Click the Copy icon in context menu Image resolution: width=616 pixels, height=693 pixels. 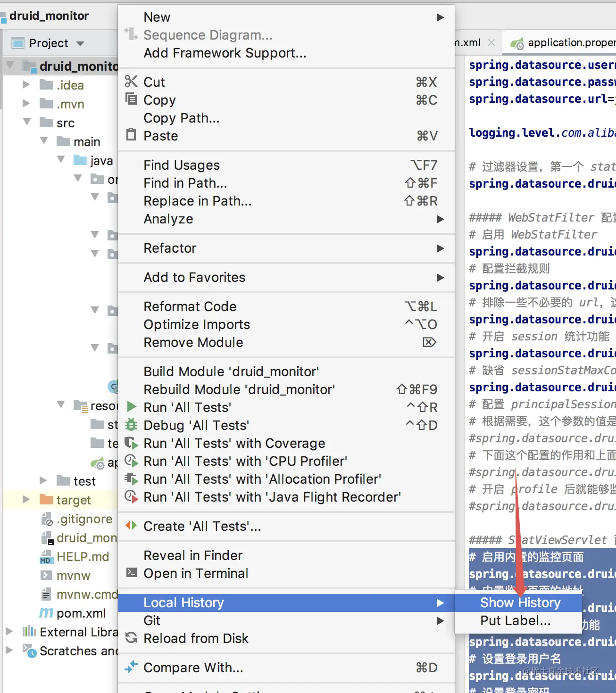131,99
